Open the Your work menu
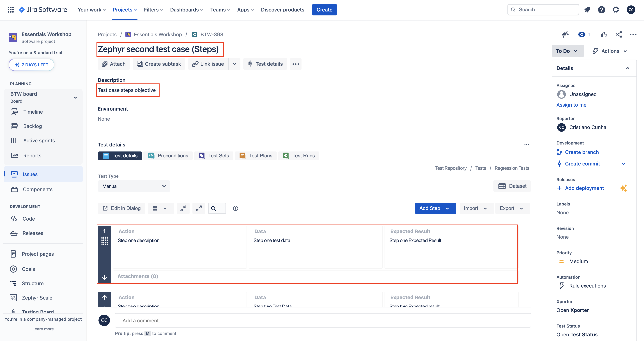 pos(91,10)
